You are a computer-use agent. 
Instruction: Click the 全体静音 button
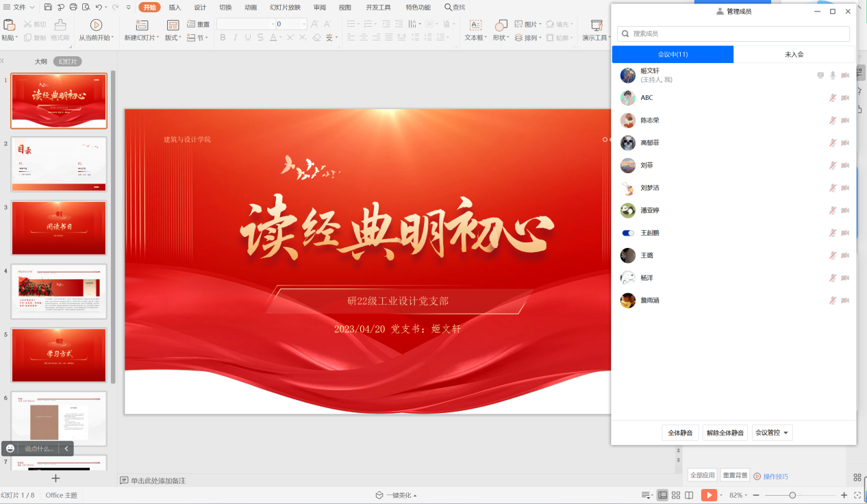point(680,433)
